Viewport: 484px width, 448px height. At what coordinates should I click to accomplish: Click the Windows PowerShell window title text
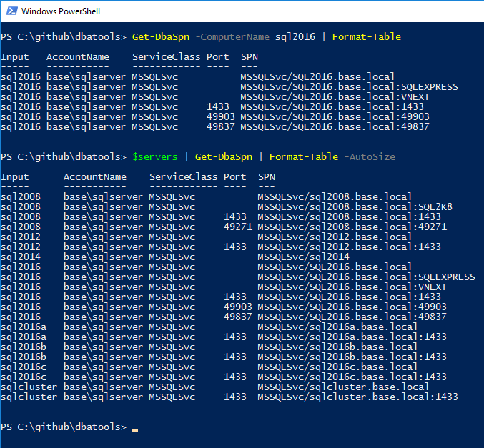tap(60, 11)
